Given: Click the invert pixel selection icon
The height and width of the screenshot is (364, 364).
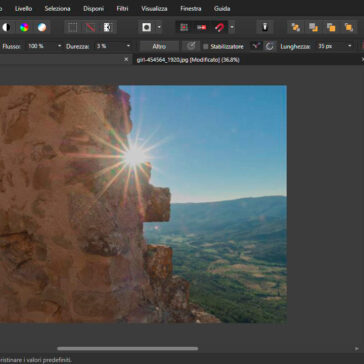Looking at the screenshot, I should coord(108,27).
